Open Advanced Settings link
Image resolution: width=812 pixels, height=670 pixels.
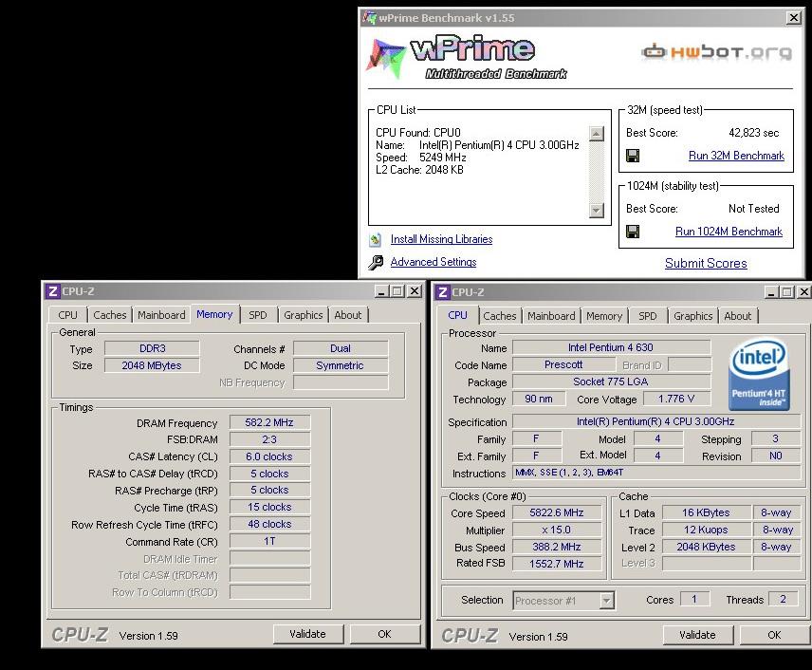(433, 262)
